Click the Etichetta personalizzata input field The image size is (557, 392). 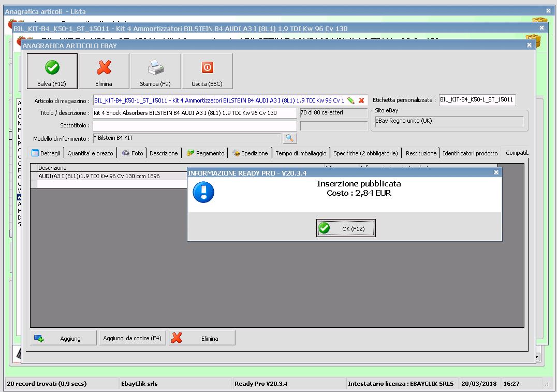click(x=477, y=100)
